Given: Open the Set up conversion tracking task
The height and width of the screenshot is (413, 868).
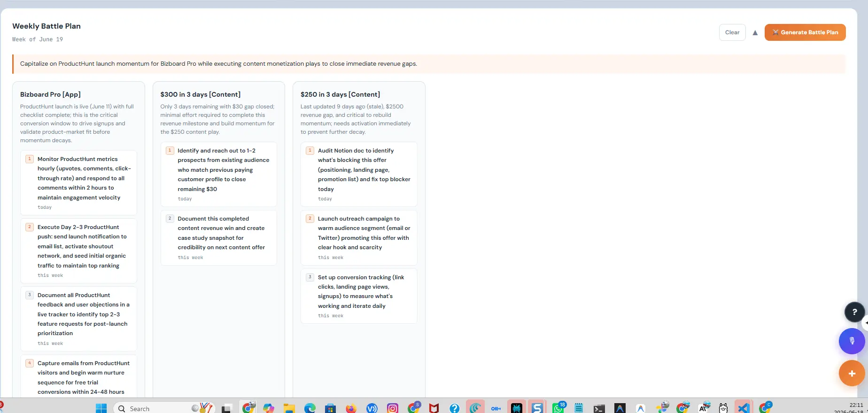Looking at the screenshot, I should [359, 296].
